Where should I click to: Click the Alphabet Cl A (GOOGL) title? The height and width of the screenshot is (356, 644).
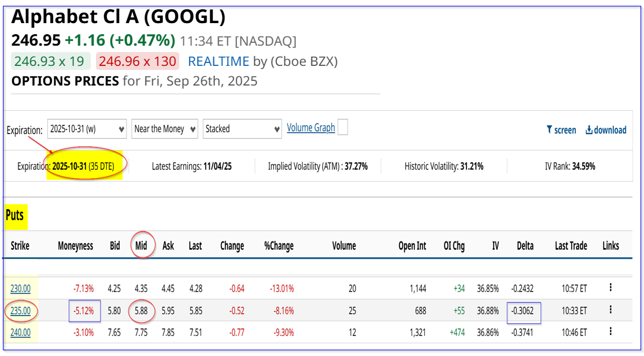click(119, 17)
